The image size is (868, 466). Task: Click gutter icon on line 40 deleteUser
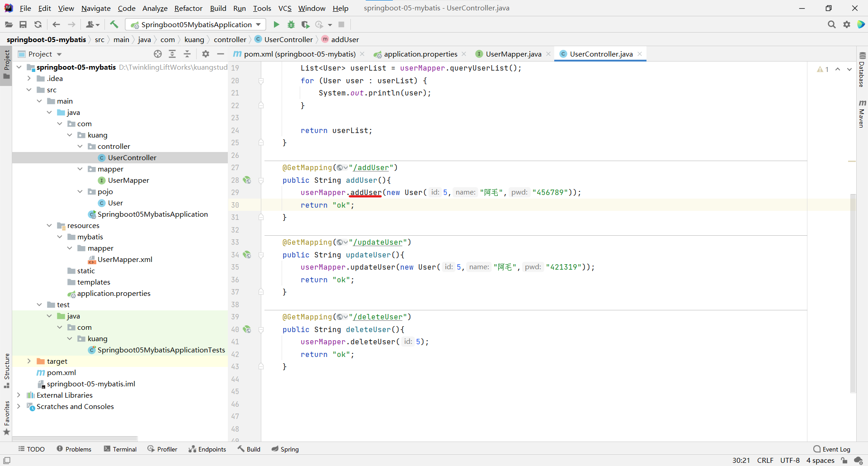click(247, 329)
